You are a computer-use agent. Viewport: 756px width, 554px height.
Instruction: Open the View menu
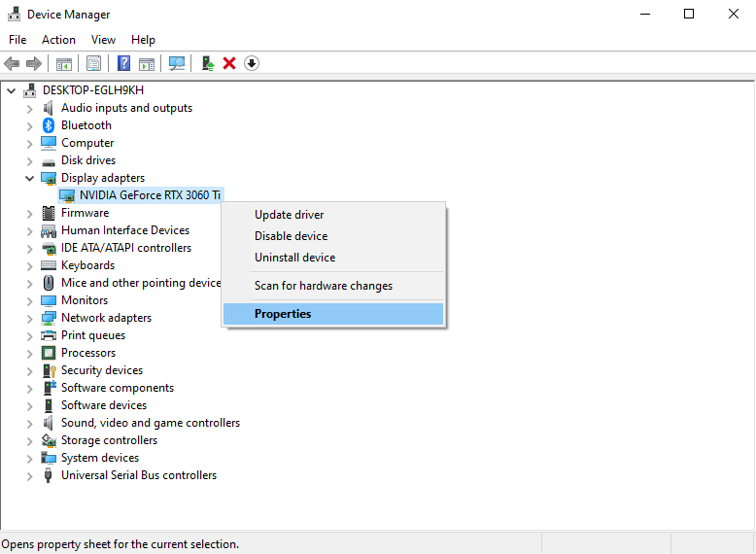pos(103,40)
